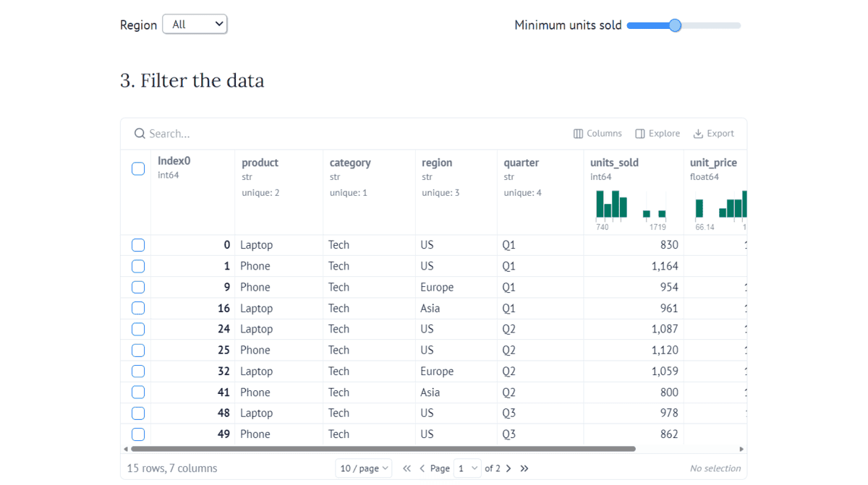
Task: Select the row with Index0 1
Action: click(138, 266)
